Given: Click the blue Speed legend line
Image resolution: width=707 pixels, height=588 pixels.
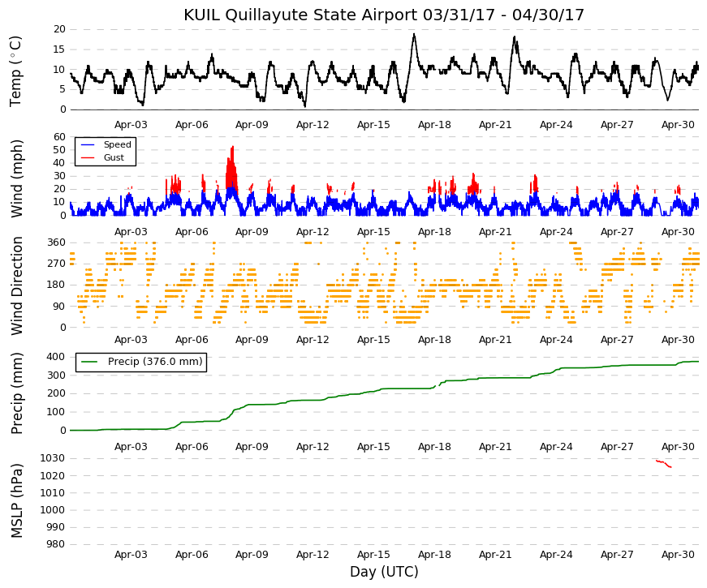Looking at the screenshot, I should [x=87, y=144].
